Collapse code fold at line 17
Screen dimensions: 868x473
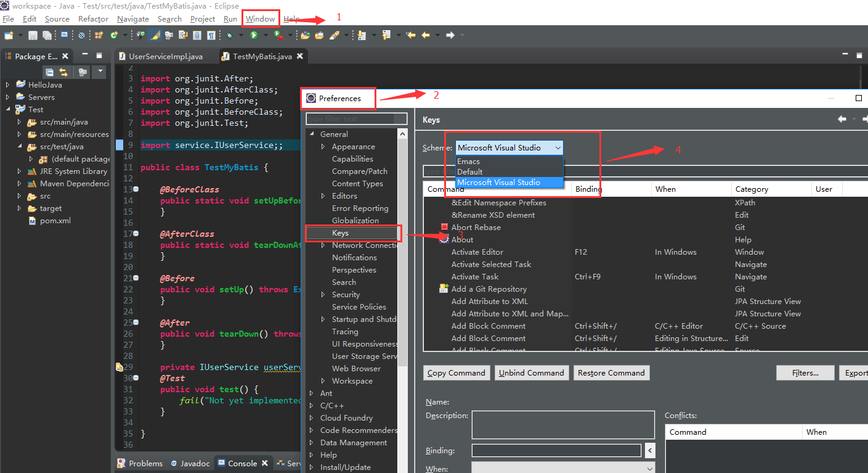point(136,234)
